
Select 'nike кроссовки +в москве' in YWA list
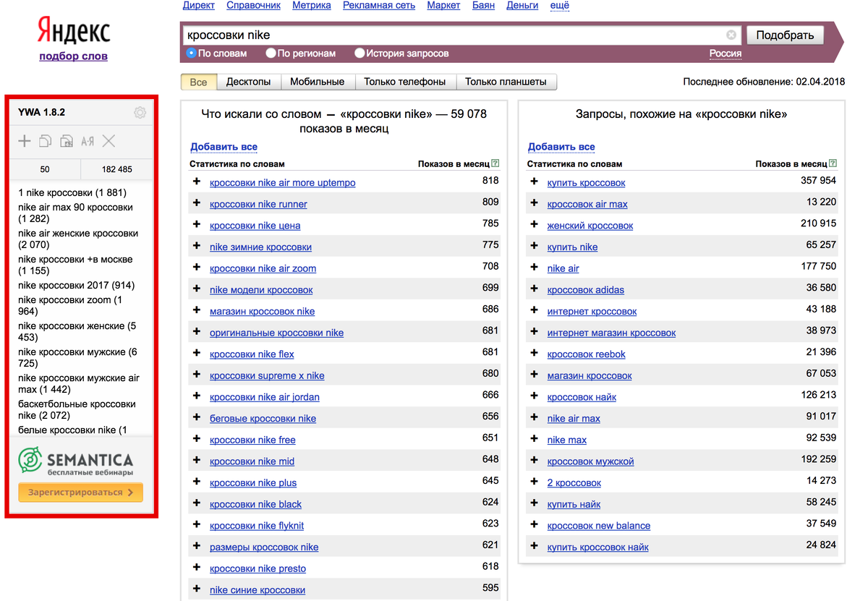(x=75, y=265)
